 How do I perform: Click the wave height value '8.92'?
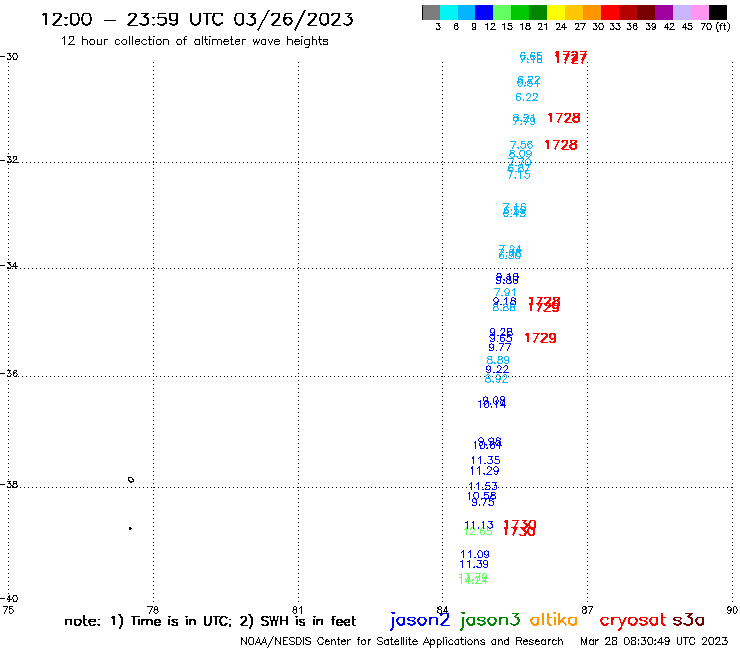tap(496, 379)
